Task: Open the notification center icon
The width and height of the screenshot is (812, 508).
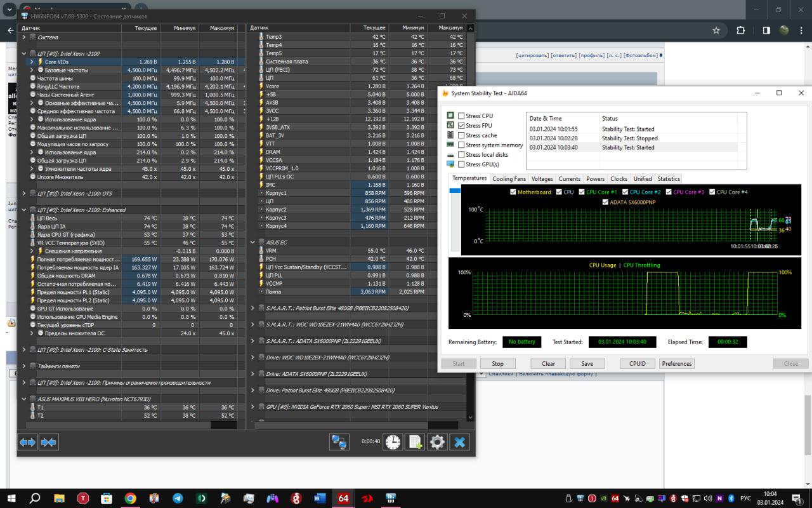Action: click(x=796, y=498)
